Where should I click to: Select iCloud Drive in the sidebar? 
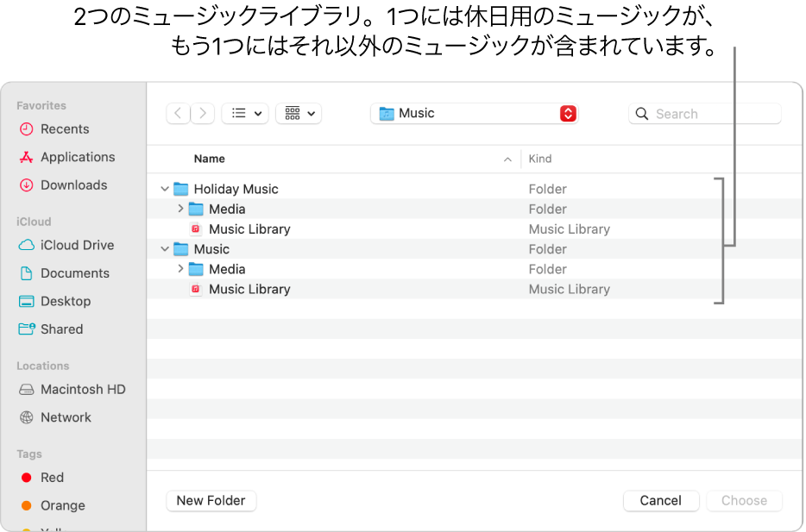coord(66,245)
